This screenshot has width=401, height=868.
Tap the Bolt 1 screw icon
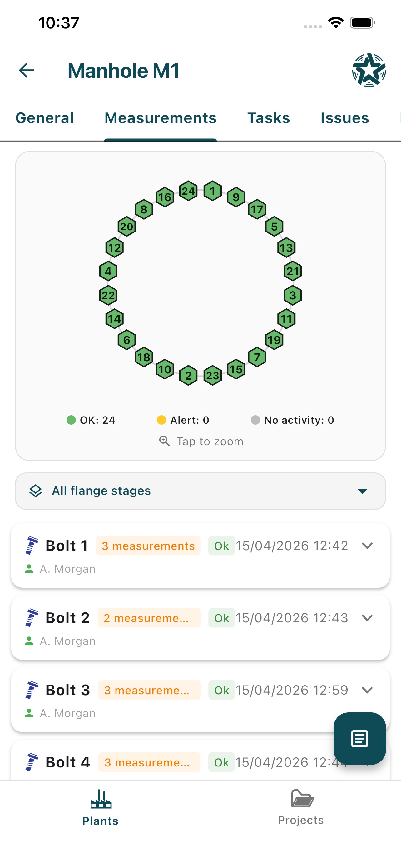[x=32, y=545]
